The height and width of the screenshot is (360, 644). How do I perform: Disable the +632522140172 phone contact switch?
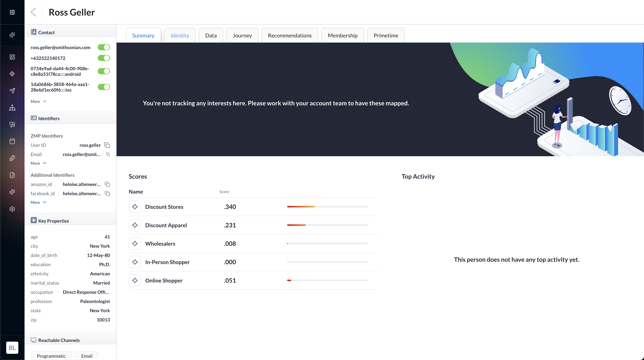coord(103,58)
